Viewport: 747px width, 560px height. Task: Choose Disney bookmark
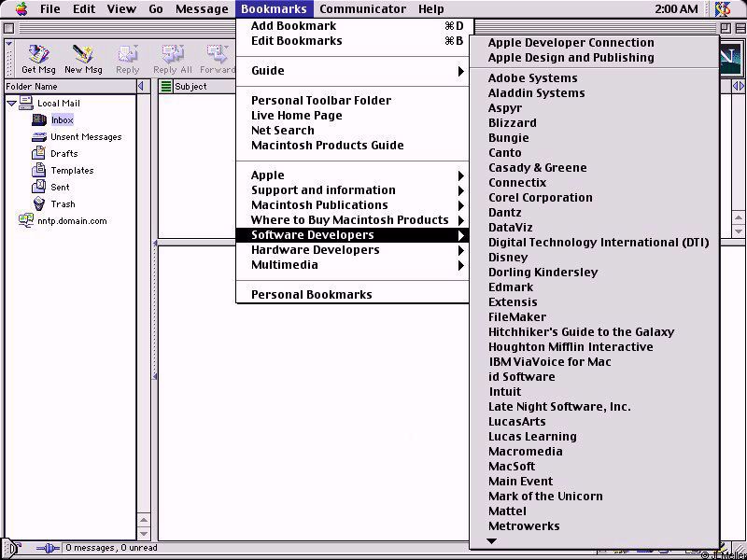[x=594, y=258]
